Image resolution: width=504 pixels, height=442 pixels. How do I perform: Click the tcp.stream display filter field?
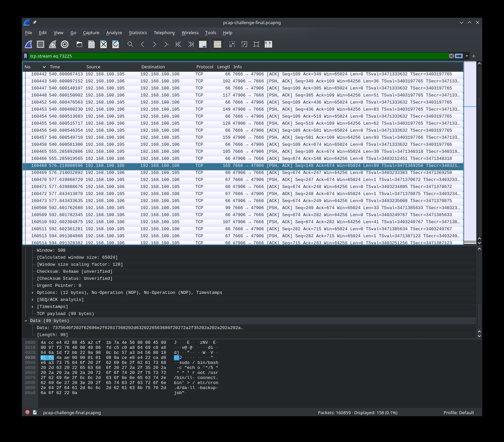[238, 56]
